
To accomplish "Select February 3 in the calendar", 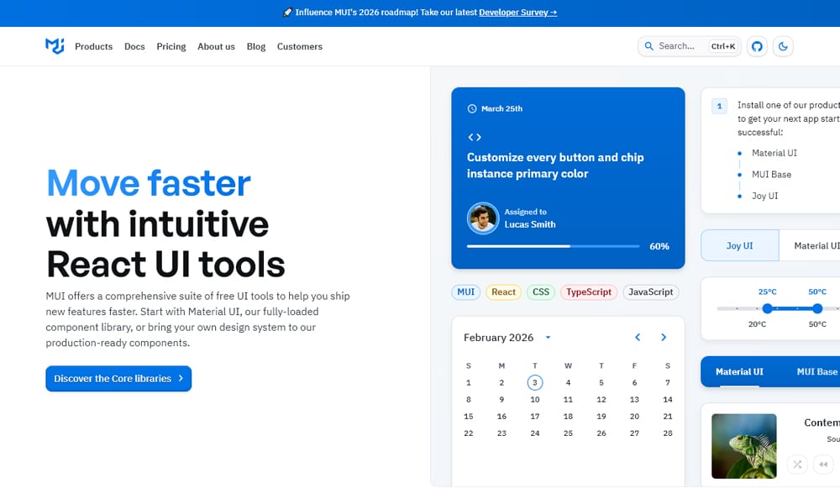I will (534, 382).
